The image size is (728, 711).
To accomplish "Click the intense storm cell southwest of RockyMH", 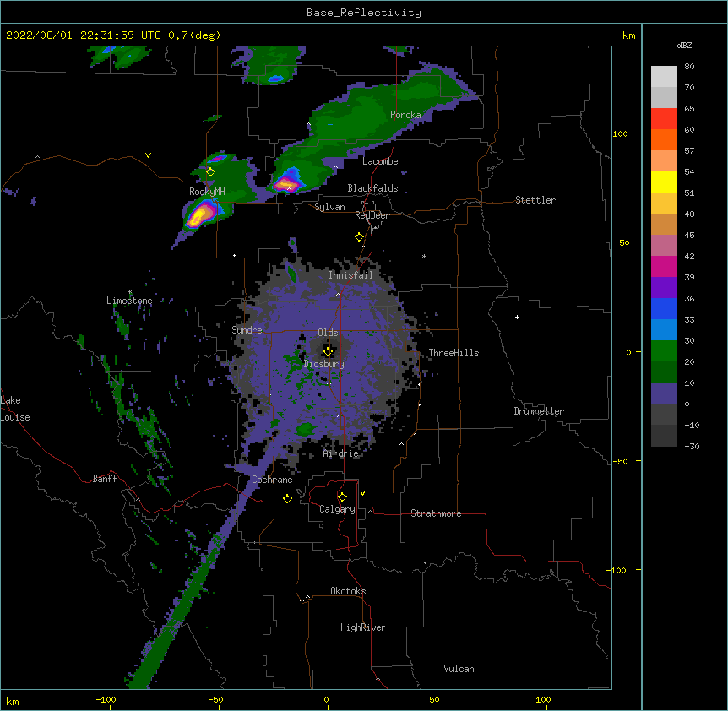I will coord(200,216).
